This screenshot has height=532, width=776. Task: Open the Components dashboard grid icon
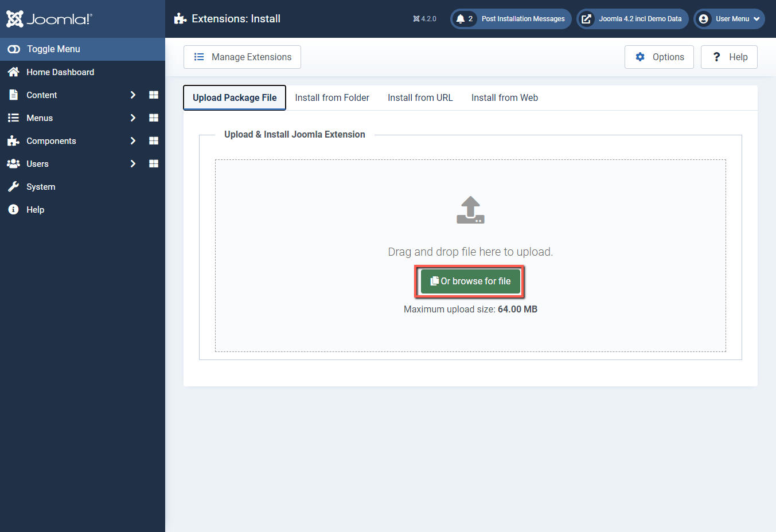tap(153, 140)
